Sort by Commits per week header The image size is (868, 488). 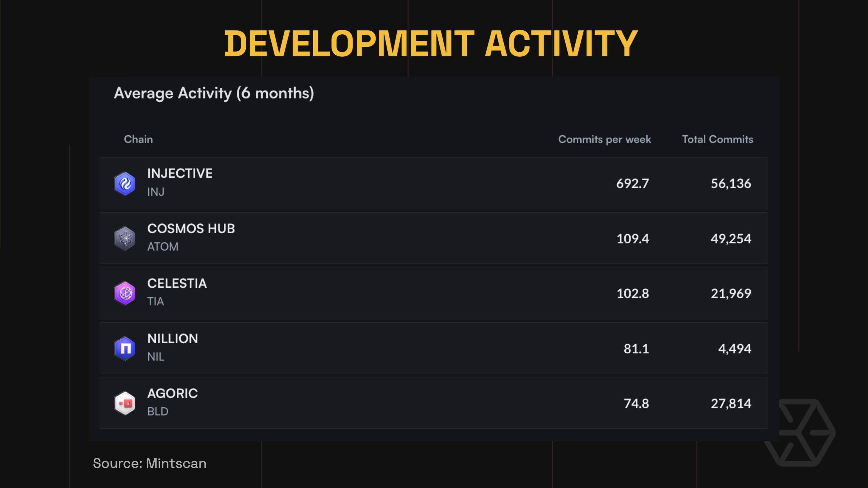(604, 140)
